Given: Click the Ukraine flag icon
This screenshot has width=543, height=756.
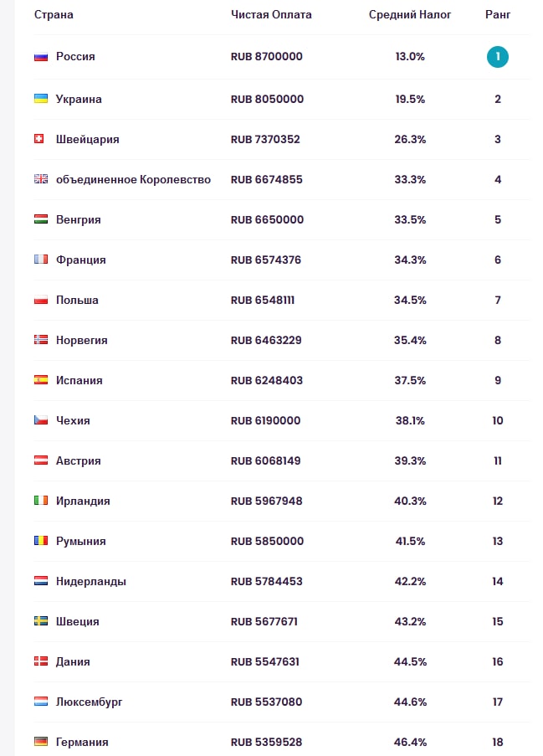Looking at the screenshot, I should coord(41,99).
